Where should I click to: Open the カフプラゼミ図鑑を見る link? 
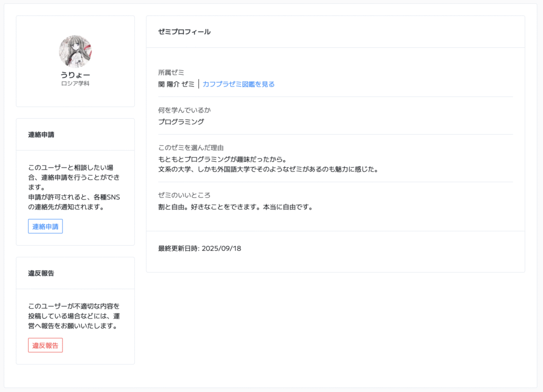point(238,84)
